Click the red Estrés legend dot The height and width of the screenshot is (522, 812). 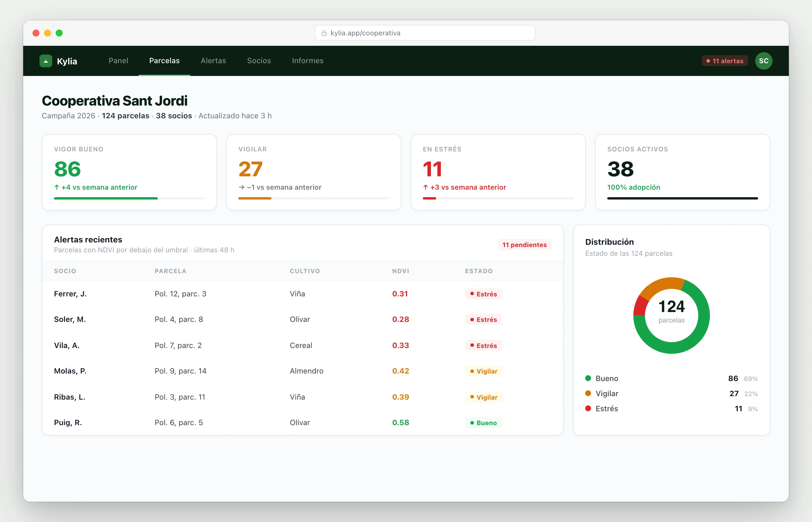click(588, 408)
